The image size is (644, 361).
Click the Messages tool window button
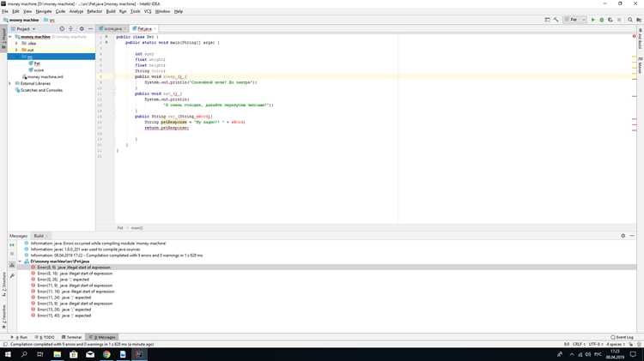point(103,337)
